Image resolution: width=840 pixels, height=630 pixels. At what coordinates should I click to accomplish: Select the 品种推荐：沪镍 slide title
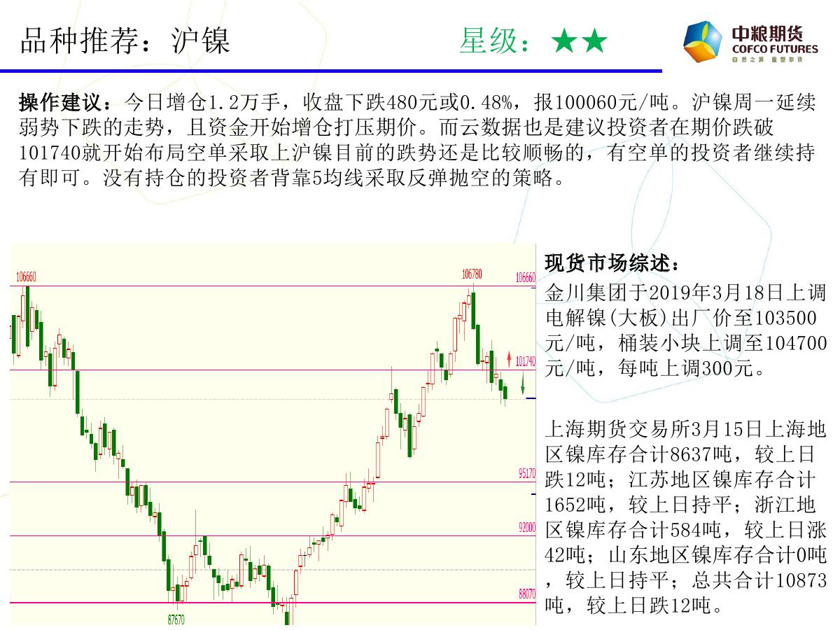(125, 41)
